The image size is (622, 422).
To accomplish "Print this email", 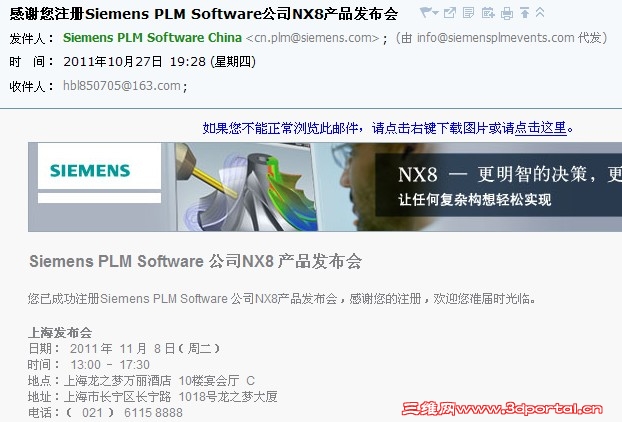I will pos(507,13).
